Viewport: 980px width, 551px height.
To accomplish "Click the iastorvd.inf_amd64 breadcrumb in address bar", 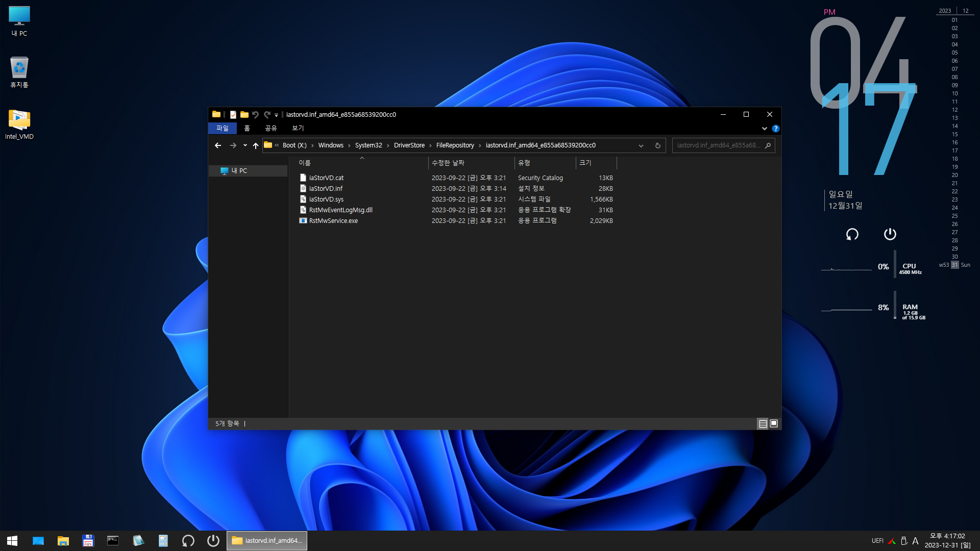I will coord(541,145).
